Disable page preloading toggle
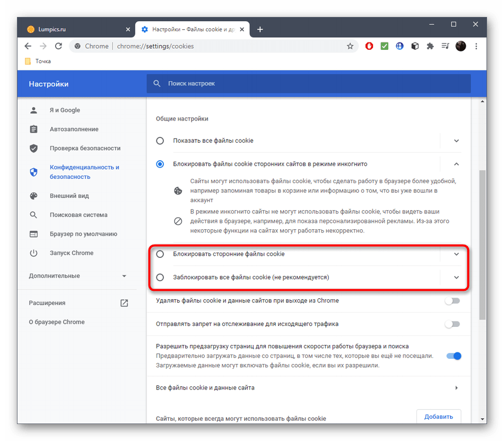Image resolution: width=504 pixels, height=441 pixels. tap(454, 356)
